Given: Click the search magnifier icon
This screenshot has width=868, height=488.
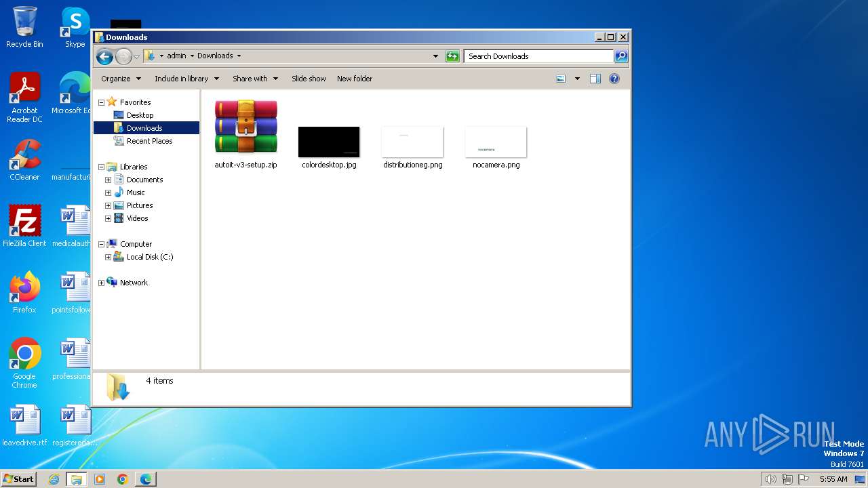Looking at the screenshot, I should click(620, 56).
